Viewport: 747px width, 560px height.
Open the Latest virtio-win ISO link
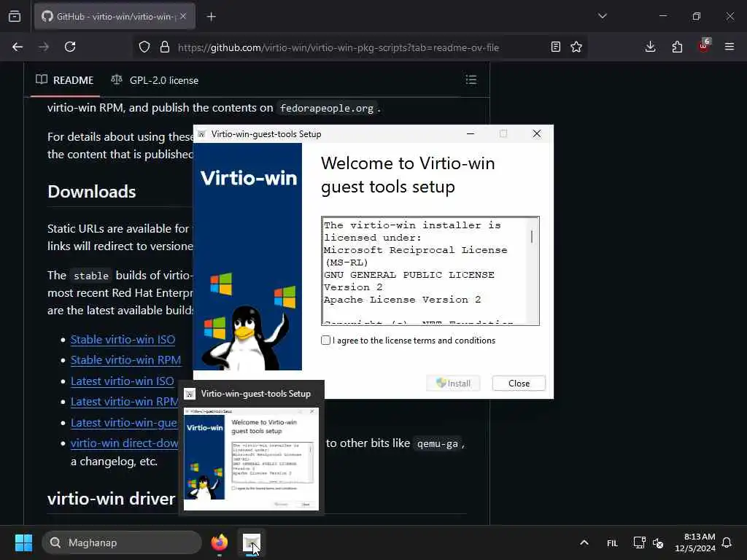point(123,381)
